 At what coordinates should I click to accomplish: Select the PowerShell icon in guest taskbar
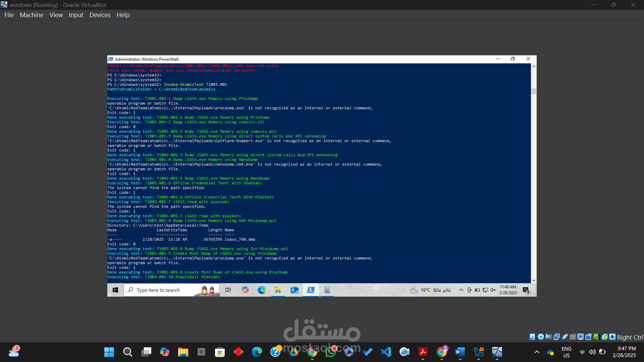coord(311,290)
